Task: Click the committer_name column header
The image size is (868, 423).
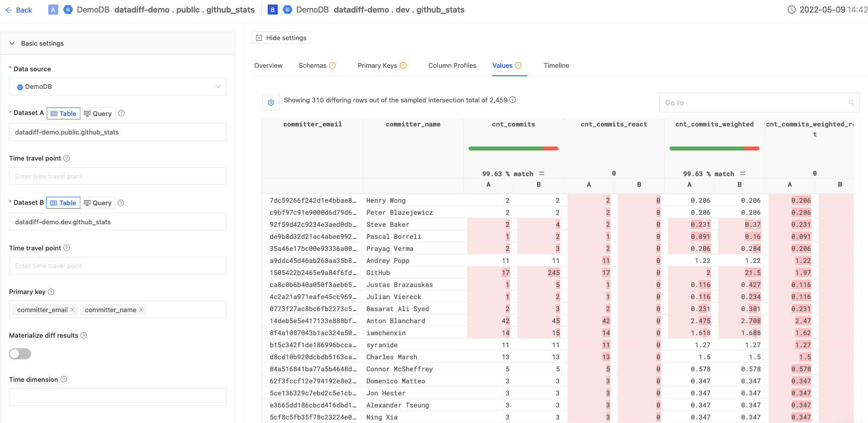Action: click(413, 124)
